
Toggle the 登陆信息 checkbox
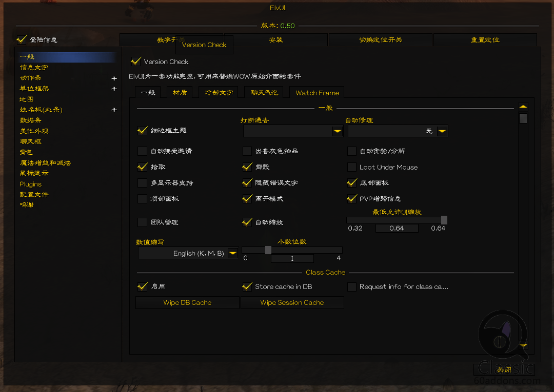click(x=22, y=39)
